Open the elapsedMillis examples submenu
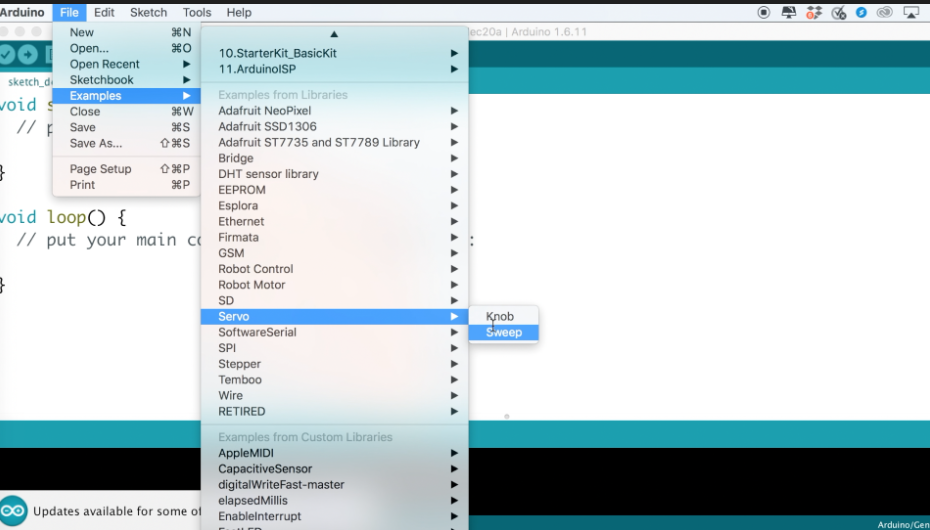The height and width of the screenshot is (530, 930). tap(335, 500)
